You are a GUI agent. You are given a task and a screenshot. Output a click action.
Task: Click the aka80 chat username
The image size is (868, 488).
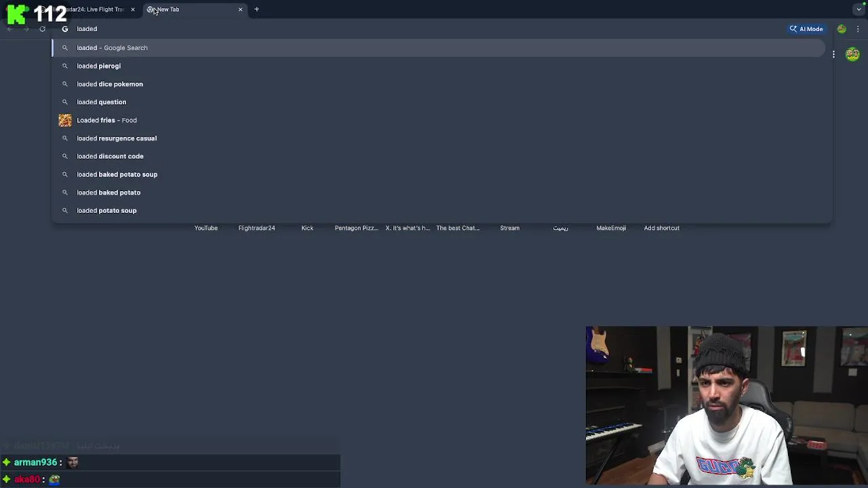[x=26, y=479]
